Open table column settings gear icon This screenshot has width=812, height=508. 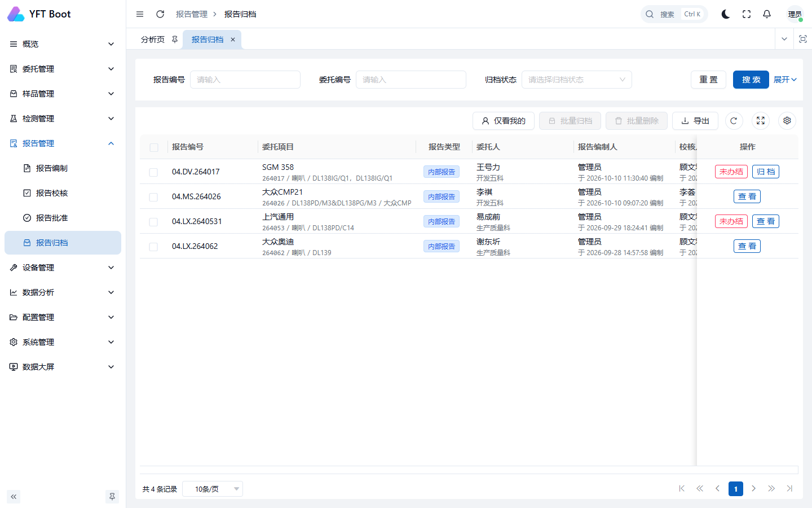coord(787,121)
